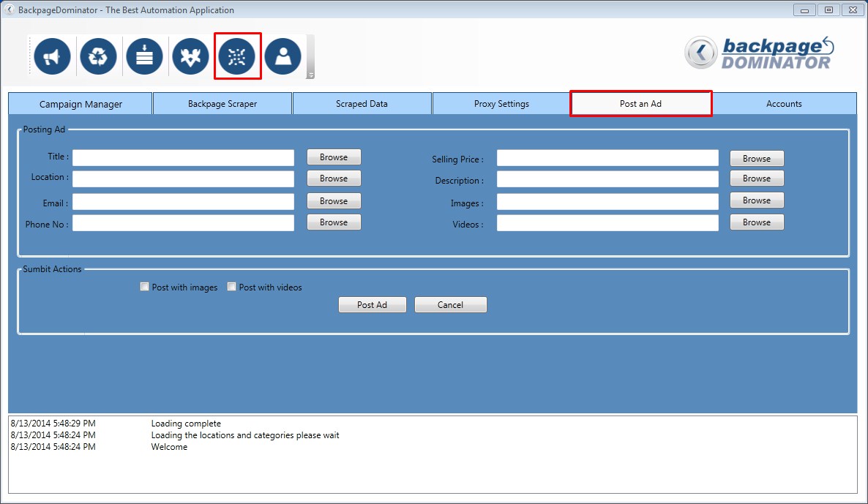Switch to the Accounts tab
Viewport: 868px width, 504px height.
tap(784, 103)
